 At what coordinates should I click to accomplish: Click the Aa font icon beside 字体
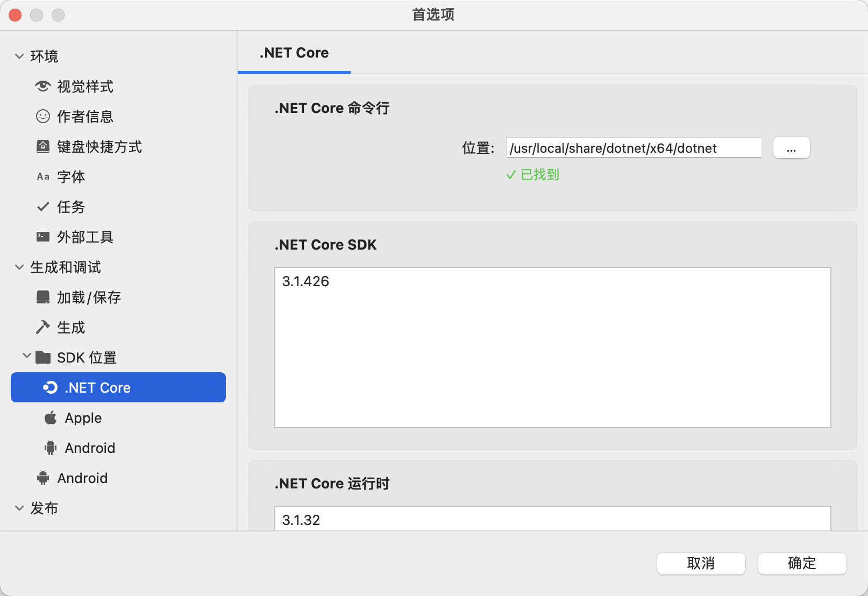click(x=43, y=177)
